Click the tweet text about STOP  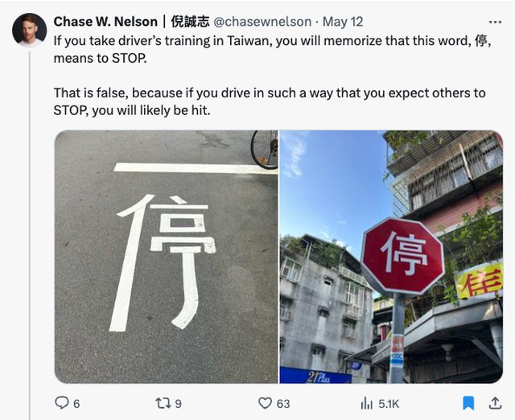[272, 76]
